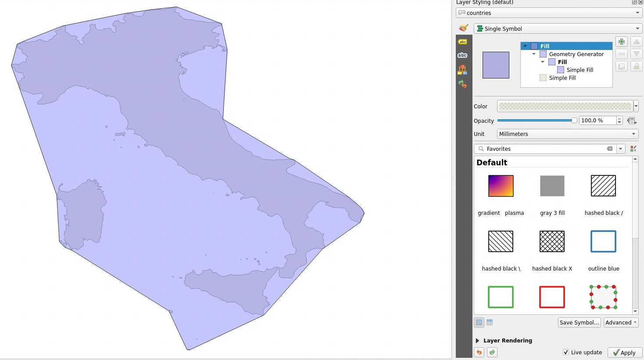Open the Single Symbol renderer dropdown
The height and width of the screenshot is (360, 644).
coord(558,29)
